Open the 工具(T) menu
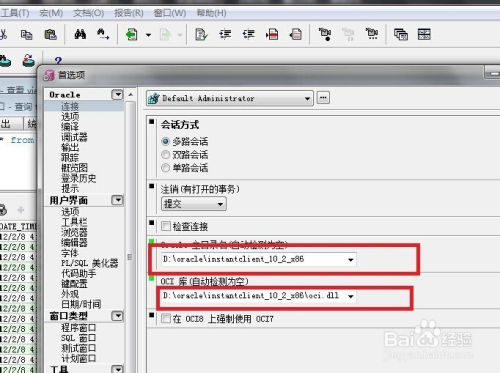This screenshot has height=373, width=500. 15,13
